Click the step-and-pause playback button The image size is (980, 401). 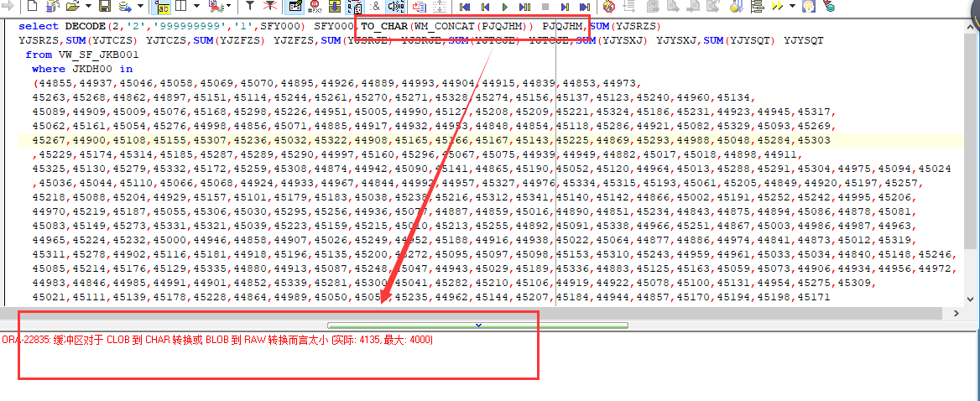525,7
